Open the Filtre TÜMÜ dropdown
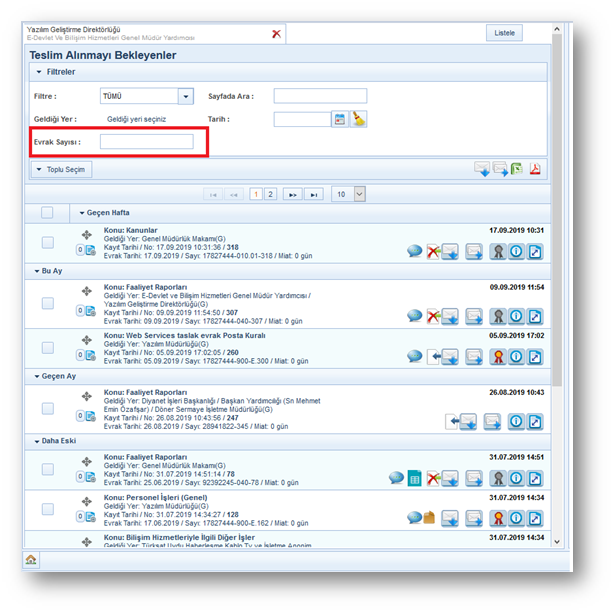The height and width of the screenshot is (614, 615). coord(185,96)
